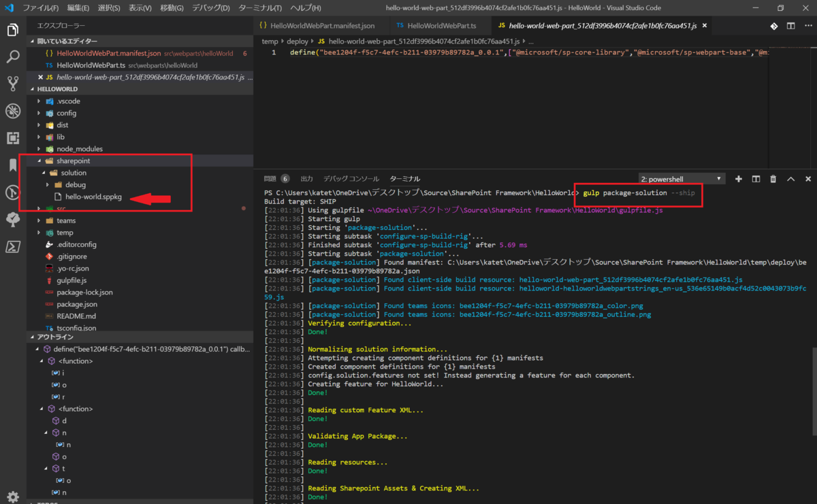Open the ターミナル(T) menu
Image resolution: width=817 pixels, height=504 pixels.
(x=260, y=8)
